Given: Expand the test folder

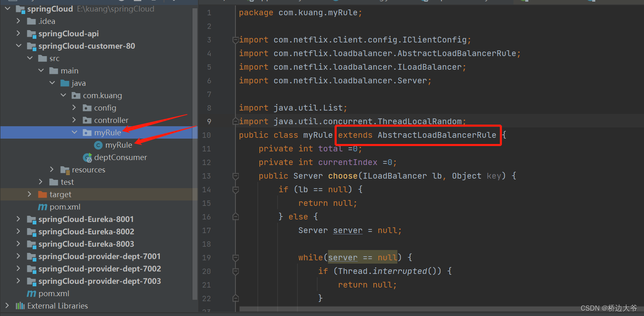Looking at the screenshot, I should point(40,182).
